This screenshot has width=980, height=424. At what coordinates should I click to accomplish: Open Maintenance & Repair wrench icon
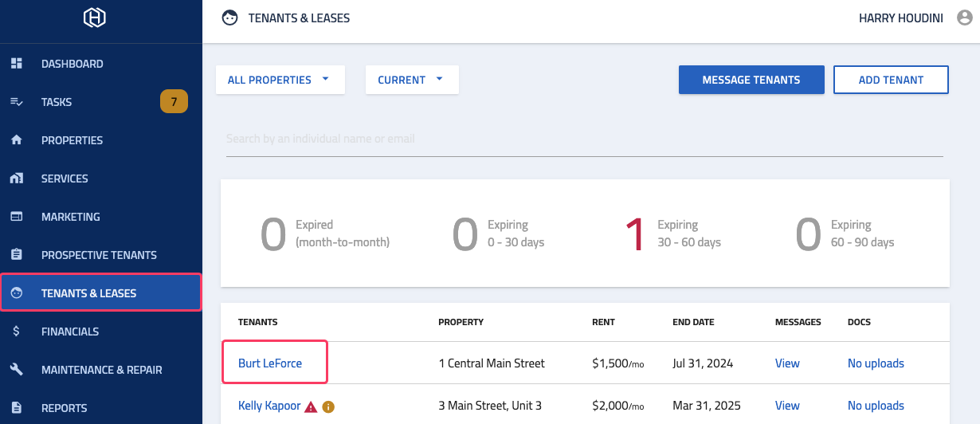pyautogui.click(x=16, y=369)
